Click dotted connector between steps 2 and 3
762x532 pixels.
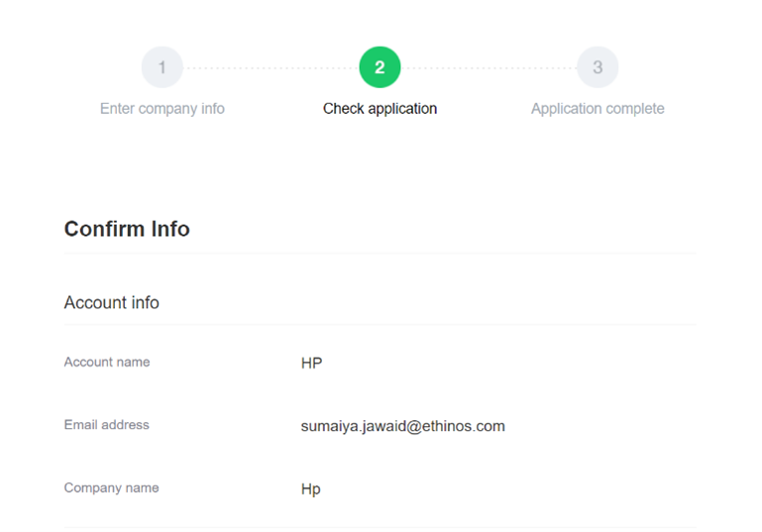489,68
